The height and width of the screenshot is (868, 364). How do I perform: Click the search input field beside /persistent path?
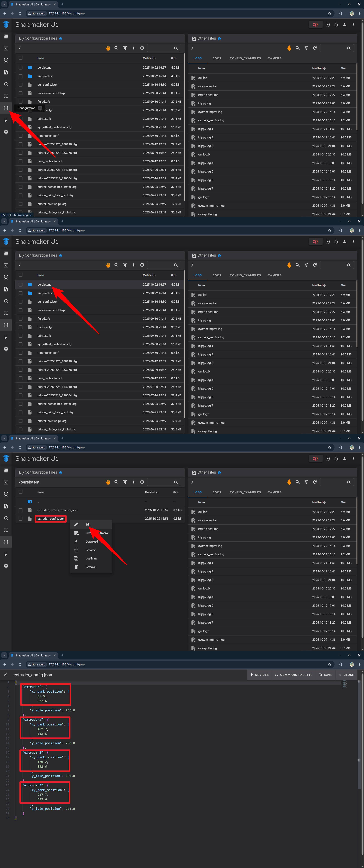pyautogui.click(x=161, y=482)
